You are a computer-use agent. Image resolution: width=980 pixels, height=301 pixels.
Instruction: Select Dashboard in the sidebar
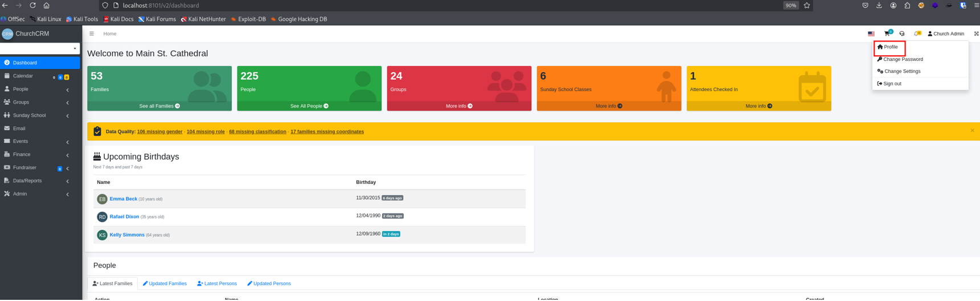(40, 63)
